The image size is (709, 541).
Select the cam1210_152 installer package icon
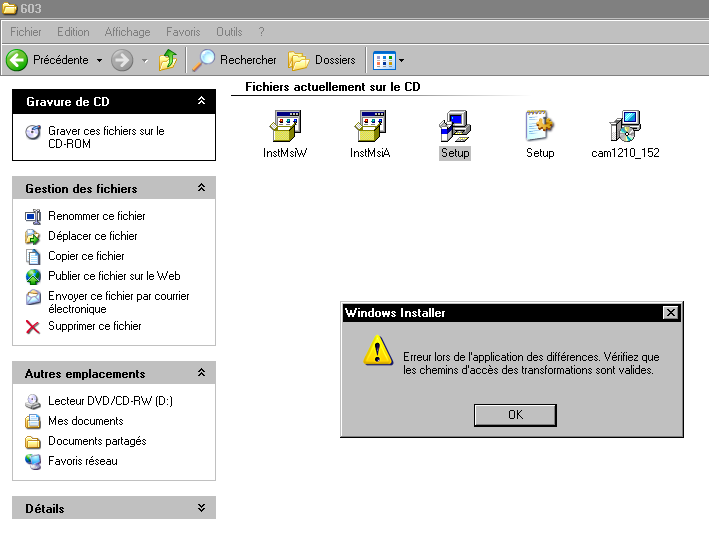point(625,126)
